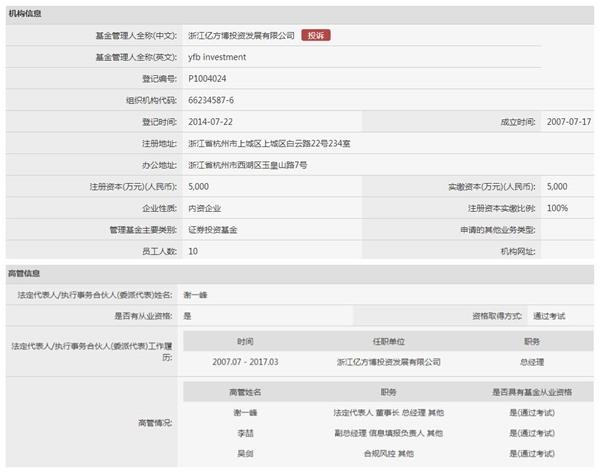The height and width of the screenshot is (473, 600).
Task: Click the 办公地址 address value
Action: 247,164
